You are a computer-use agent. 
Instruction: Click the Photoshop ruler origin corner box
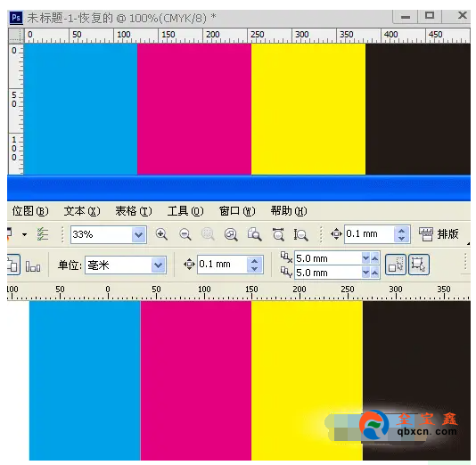click(16, 36)
